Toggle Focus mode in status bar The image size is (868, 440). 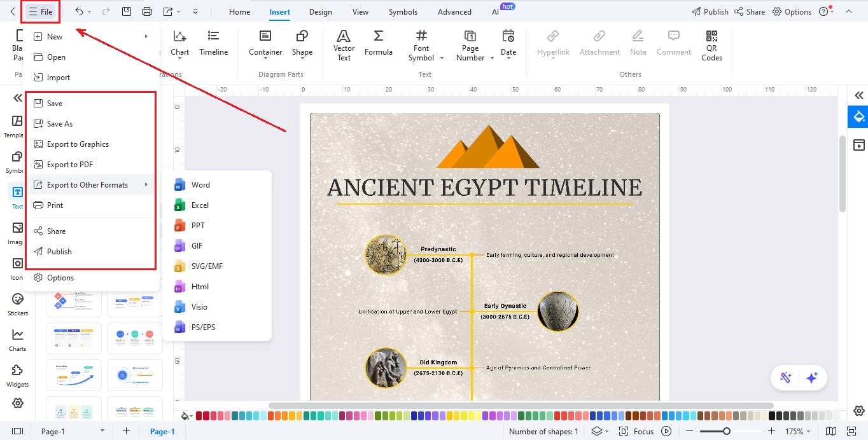[x=637, y=431]
